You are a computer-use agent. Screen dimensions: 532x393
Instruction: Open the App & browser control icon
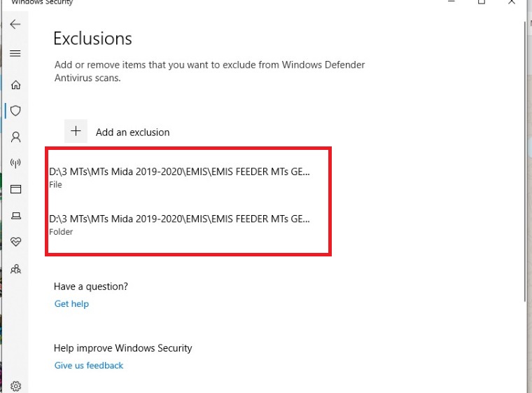pos(15,189)
